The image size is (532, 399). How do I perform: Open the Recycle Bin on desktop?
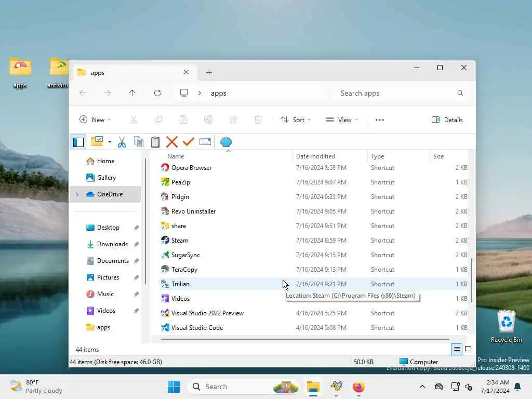click(506, 326)
